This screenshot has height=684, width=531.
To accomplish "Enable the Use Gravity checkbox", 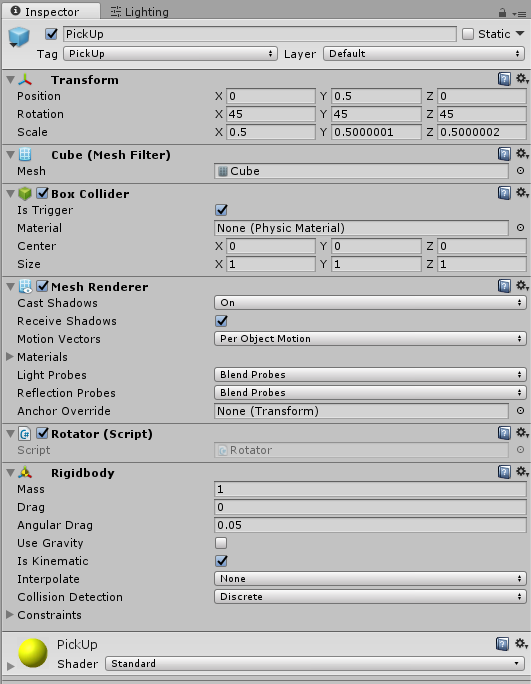I will pyautogui.click(x=221, y=543).
